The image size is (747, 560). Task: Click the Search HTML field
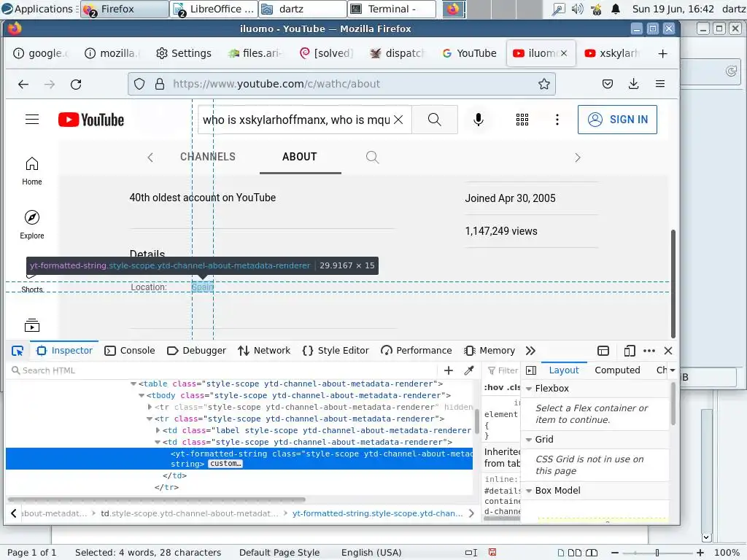224,370
